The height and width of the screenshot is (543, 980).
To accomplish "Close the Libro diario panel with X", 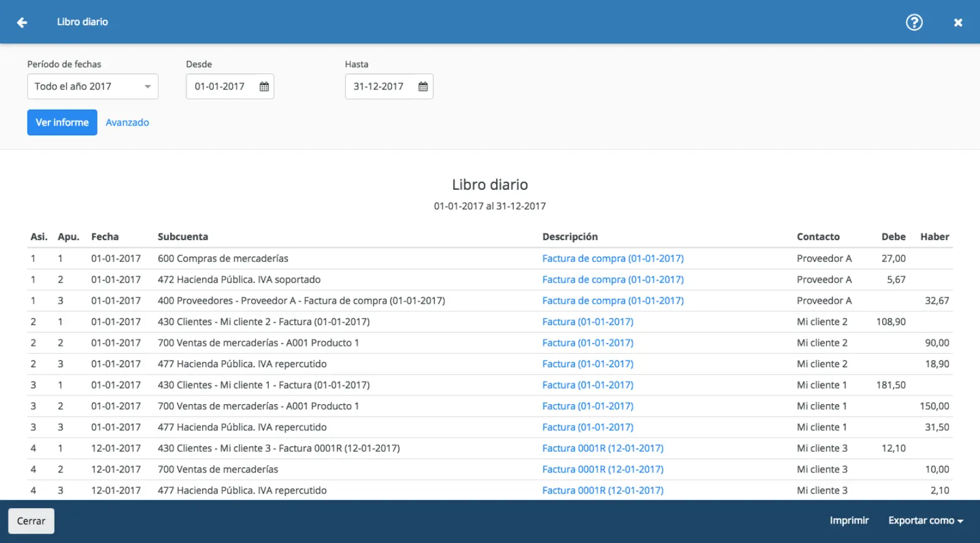I will coord(958,23).
